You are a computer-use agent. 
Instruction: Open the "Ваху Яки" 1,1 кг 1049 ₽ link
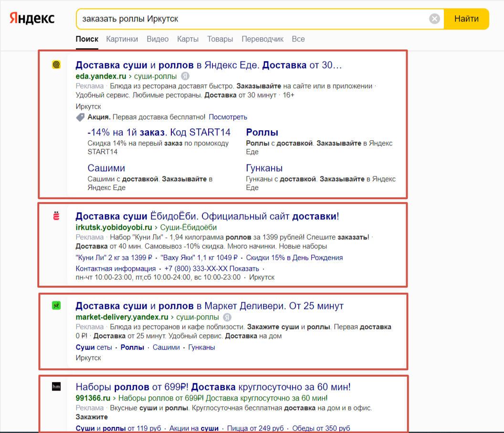[199, 258]
